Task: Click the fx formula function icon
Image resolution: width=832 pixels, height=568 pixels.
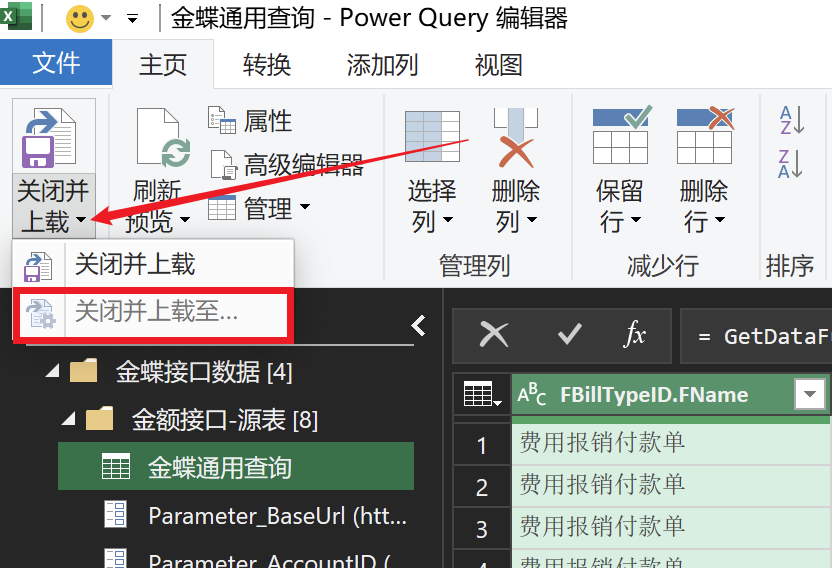Action: [635, 335]
